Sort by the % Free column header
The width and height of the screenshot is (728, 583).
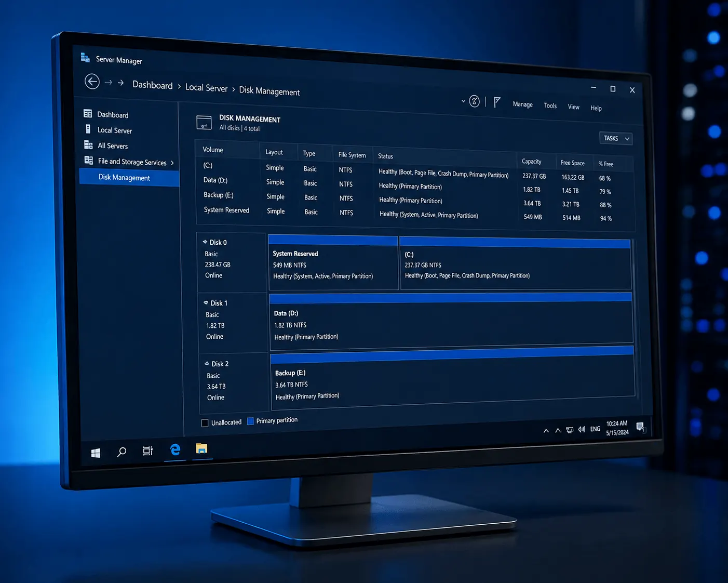pos(605,164)
